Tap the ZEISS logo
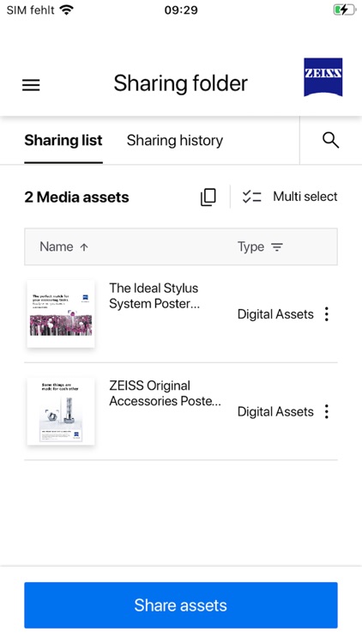The height and width of the screenshot is (644, 362). pos(323,77)
